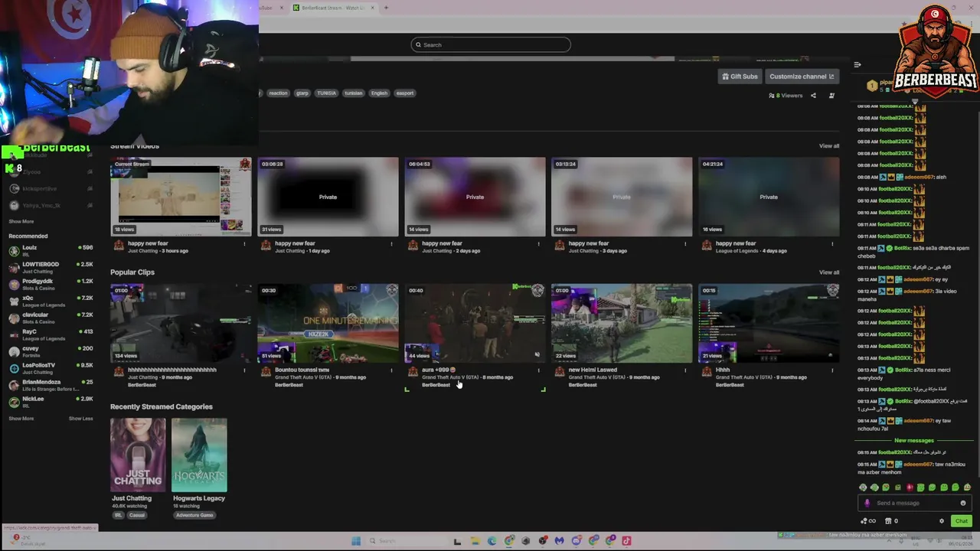The height and width of the screenshot is (551, 980).
Task: Open emoji picker in message box
Action: (x=963, y=504)
